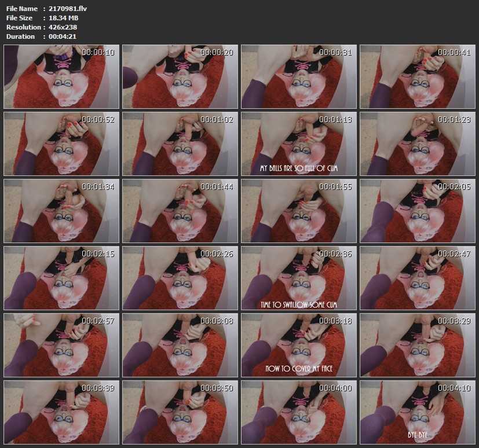Viewport: 479px width, 448px height.
Task: Select the frame at 00:03:08
Action: (x=180, y=345)
